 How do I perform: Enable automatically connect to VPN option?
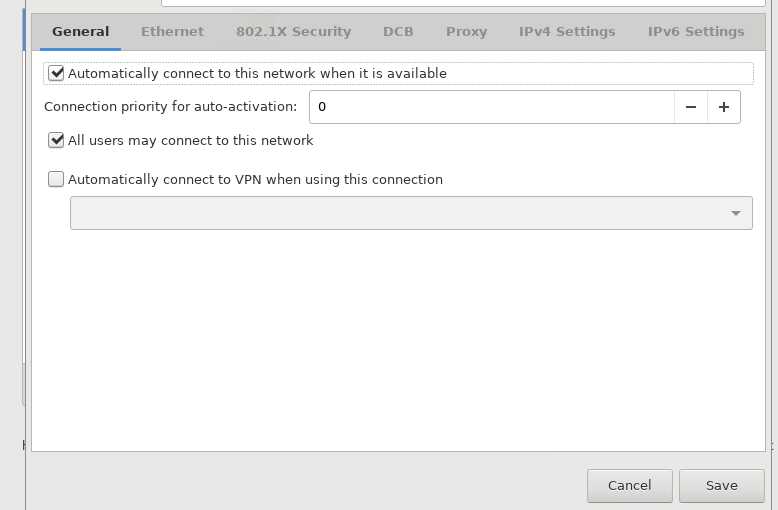pyautogui.click(x=57, y=180)
